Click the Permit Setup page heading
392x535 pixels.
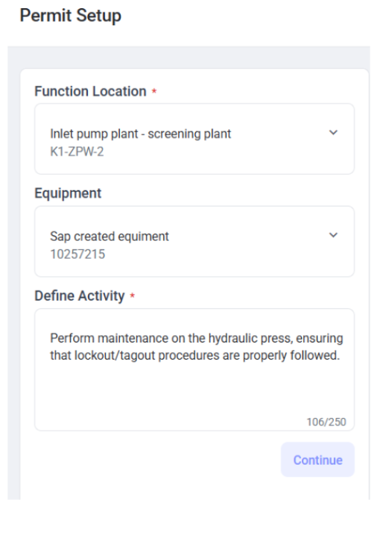click(71, 16)
